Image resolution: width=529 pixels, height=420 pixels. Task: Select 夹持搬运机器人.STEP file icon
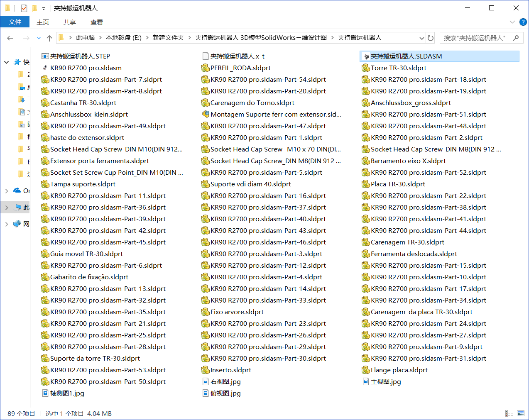45,56
